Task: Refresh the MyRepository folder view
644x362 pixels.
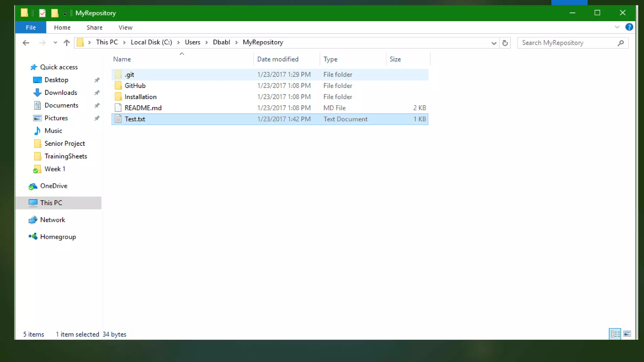Action: tap(505, 43)
